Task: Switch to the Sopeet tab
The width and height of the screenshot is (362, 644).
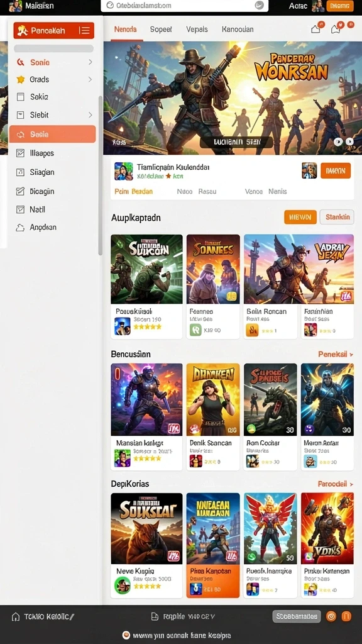Action: coord(161,30)
